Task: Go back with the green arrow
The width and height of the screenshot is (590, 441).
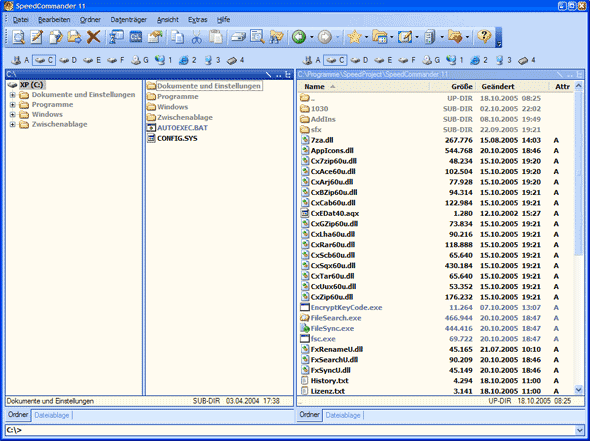Action: tap(299, 37)
